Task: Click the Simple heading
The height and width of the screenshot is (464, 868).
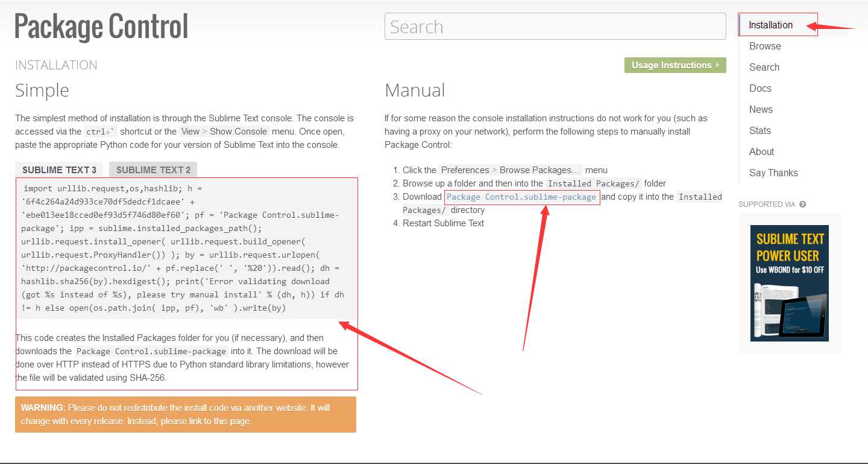Action: point(42,91)
